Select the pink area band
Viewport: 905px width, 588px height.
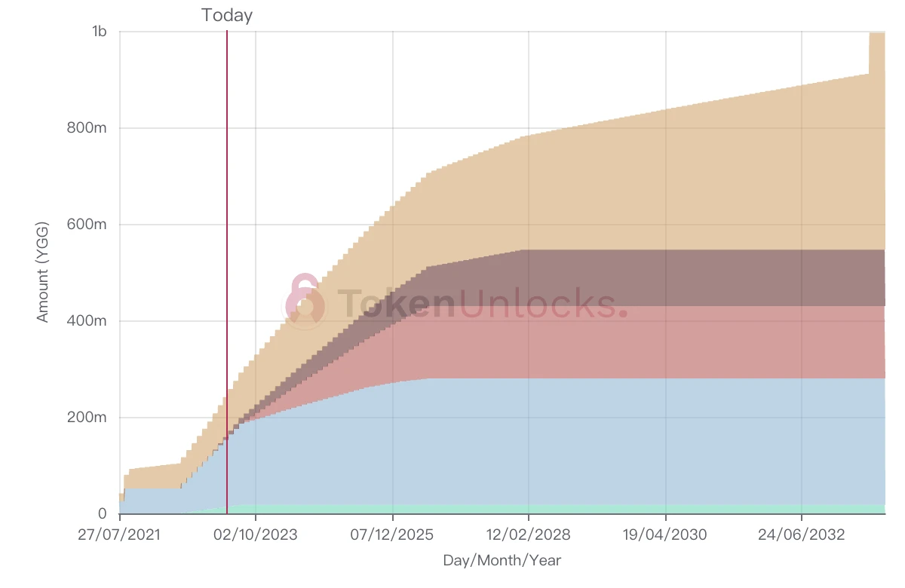(x=679, y=341)
